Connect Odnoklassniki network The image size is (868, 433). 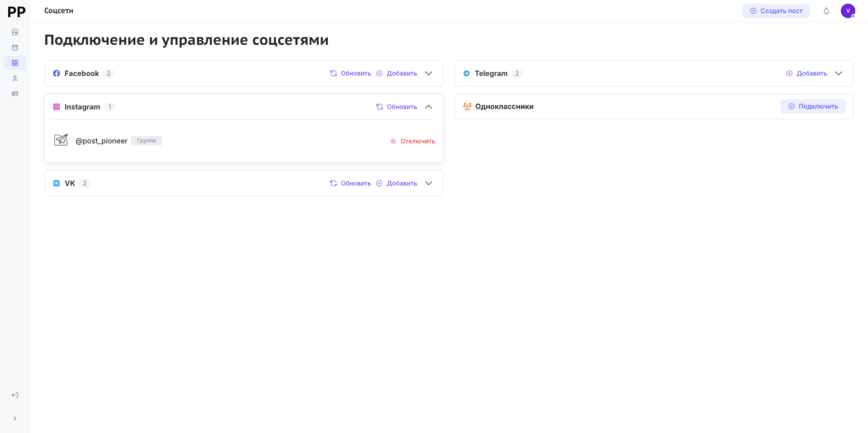[x=813, y=106]
